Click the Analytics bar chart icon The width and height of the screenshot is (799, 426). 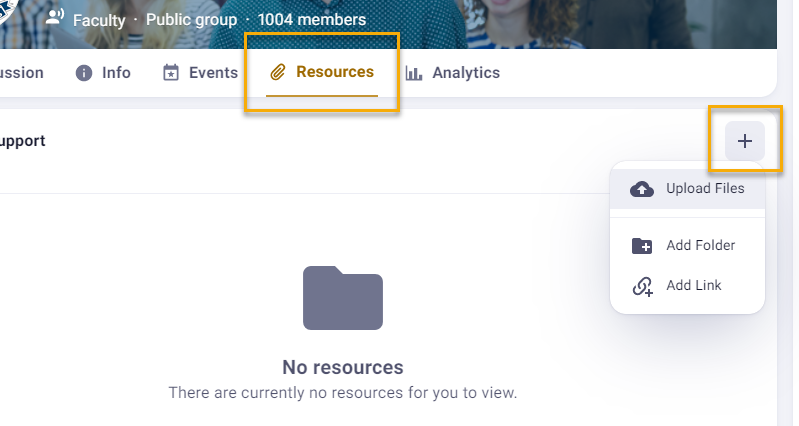pyautogui.click(x=413, y=73)
